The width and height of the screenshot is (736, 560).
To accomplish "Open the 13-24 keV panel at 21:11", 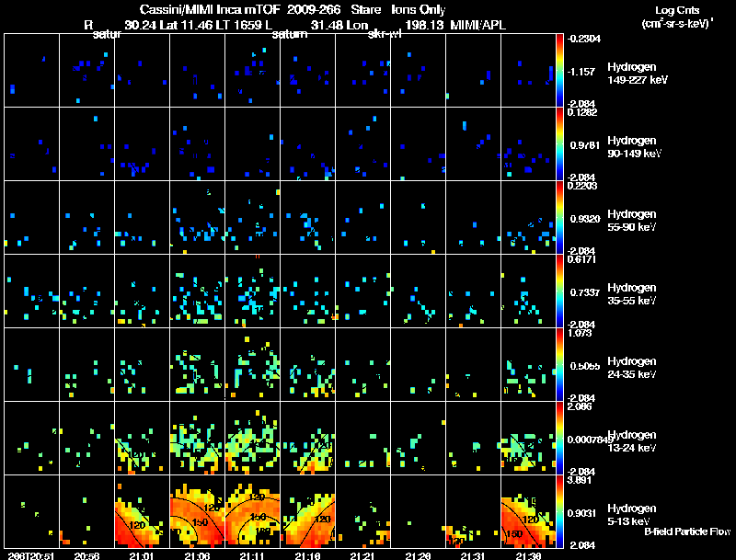I will point(252,438).
